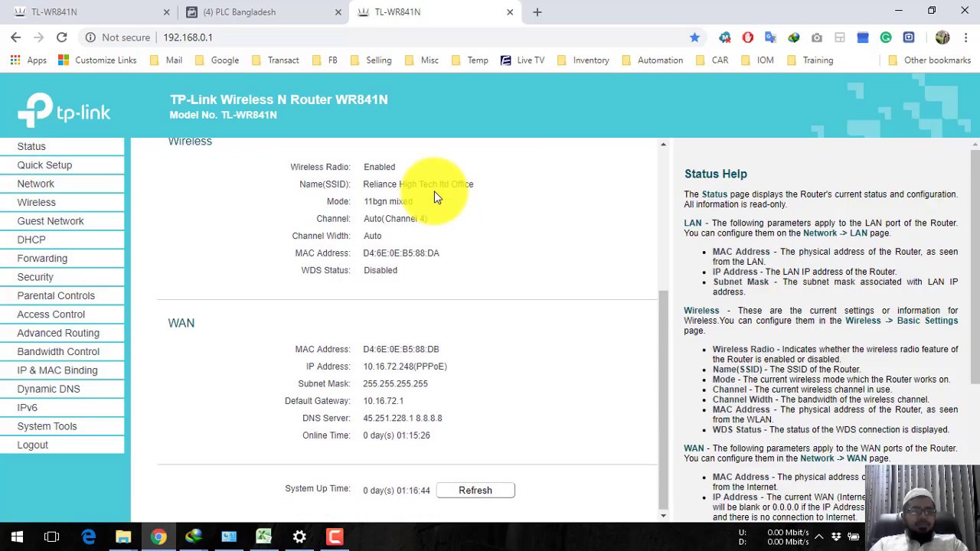Open the Automation bookmark folder
980x551 pixels.
point(652,60)
